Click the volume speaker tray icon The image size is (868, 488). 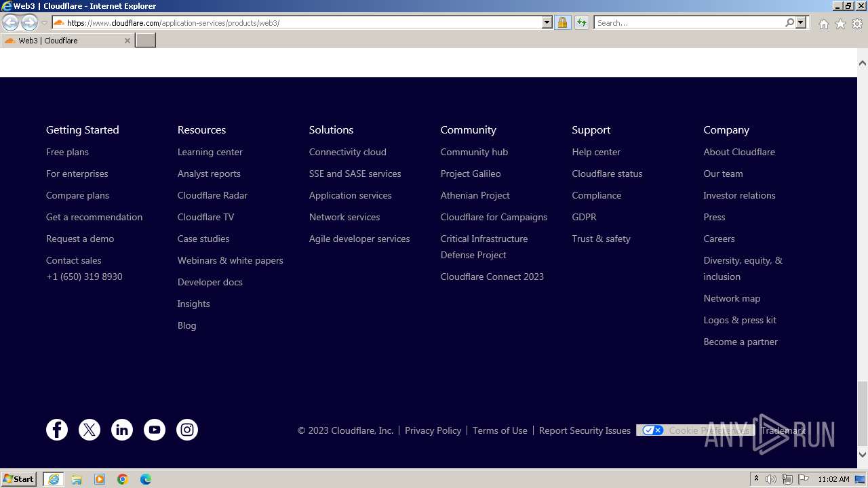click(771, 479)
